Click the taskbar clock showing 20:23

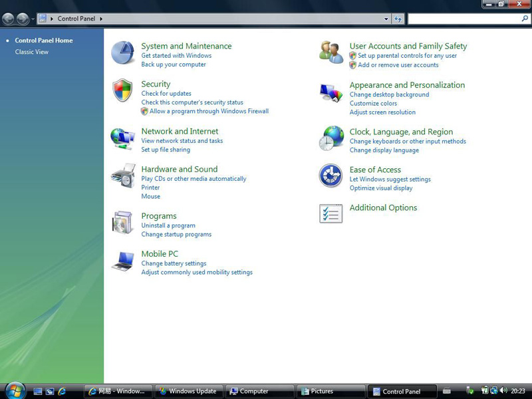[x=518, y=391]
